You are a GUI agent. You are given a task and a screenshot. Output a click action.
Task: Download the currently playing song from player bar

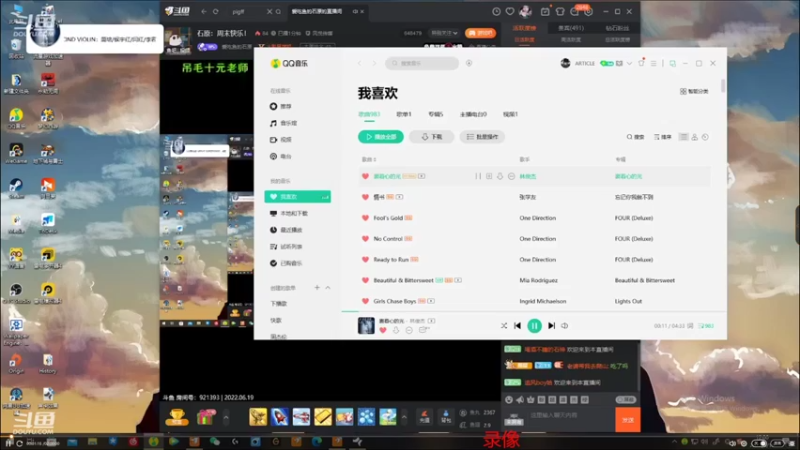[x=396, y=331]
